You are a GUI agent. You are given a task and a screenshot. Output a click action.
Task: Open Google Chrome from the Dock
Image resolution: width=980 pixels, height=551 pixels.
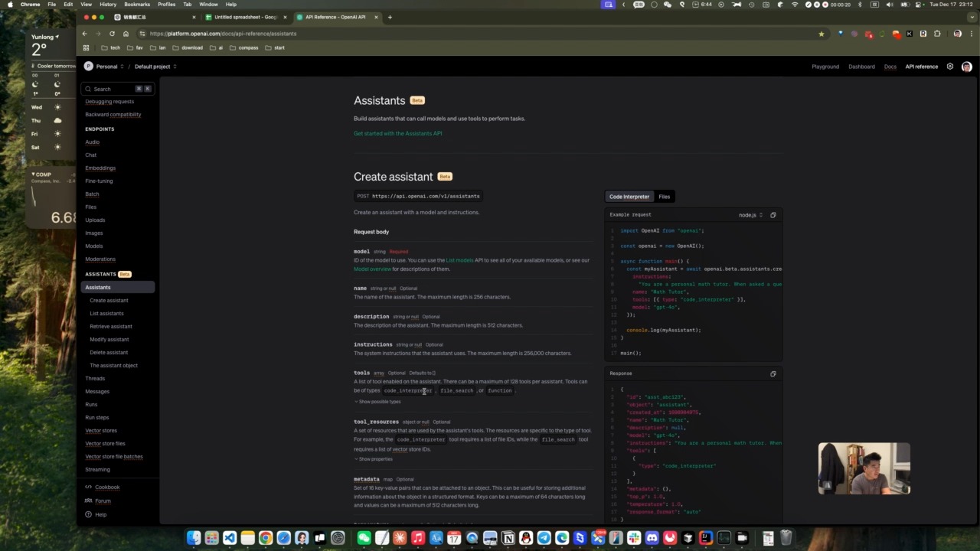266,538
